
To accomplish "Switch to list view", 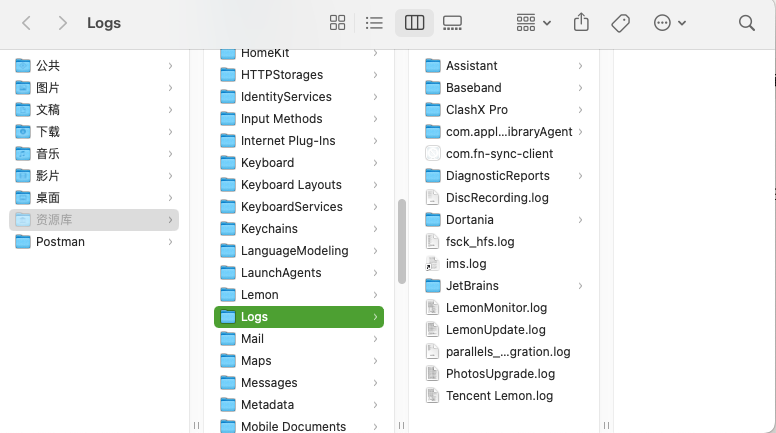I will [x=374, y=23].
